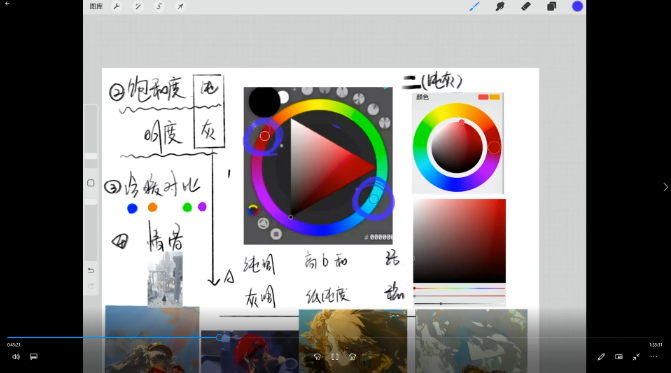Mute the video with speaker icon
The height and width of the screenshot is (373, 671).
16,356
